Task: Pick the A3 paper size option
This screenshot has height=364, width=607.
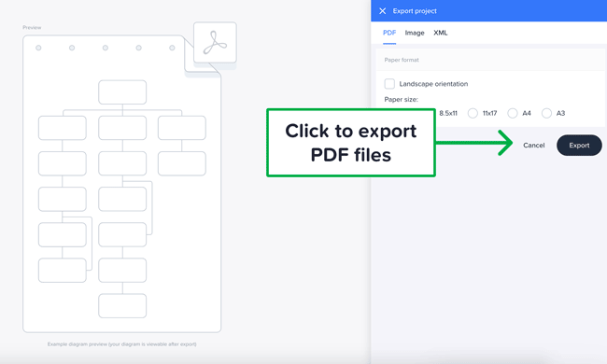Action: tap(546, 113)
